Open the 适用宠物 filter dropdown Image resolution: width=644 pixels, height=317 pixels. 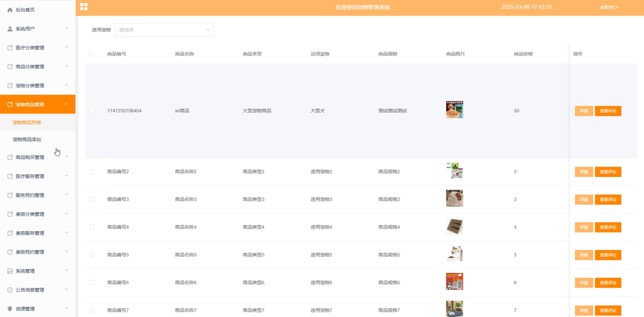point(164,30)
